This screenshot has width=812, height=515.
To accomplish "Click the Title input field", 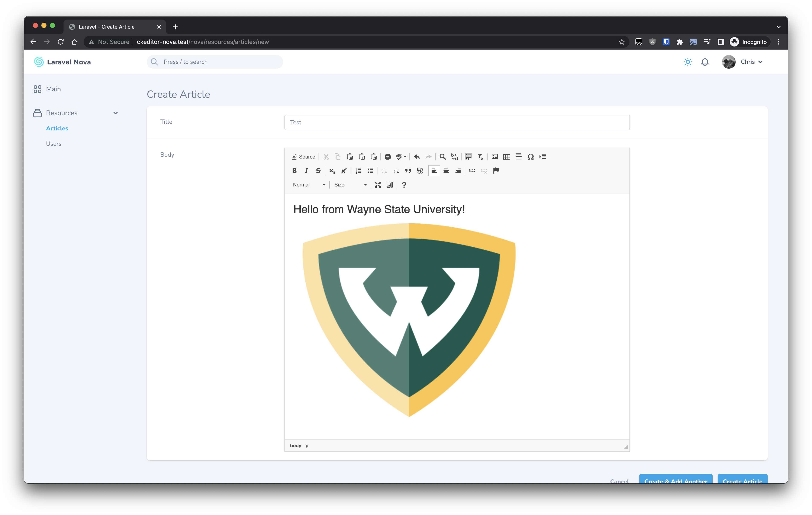I will (x=457, y=122).
